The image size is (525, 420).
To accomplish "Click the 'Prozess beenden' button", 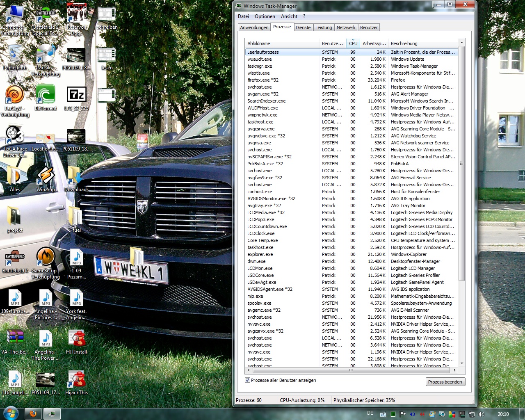I will click(x=445, y=382).
